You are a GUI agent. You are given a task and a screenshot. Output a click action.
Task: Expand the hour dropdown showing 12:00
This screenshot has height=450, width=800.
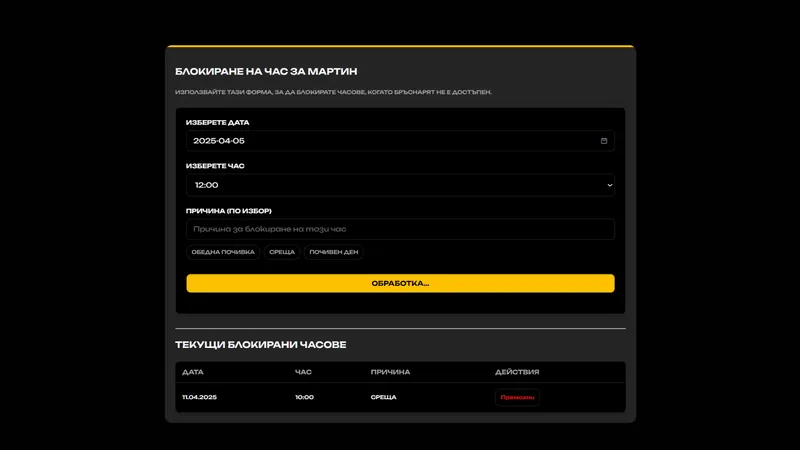click(400, 185)
